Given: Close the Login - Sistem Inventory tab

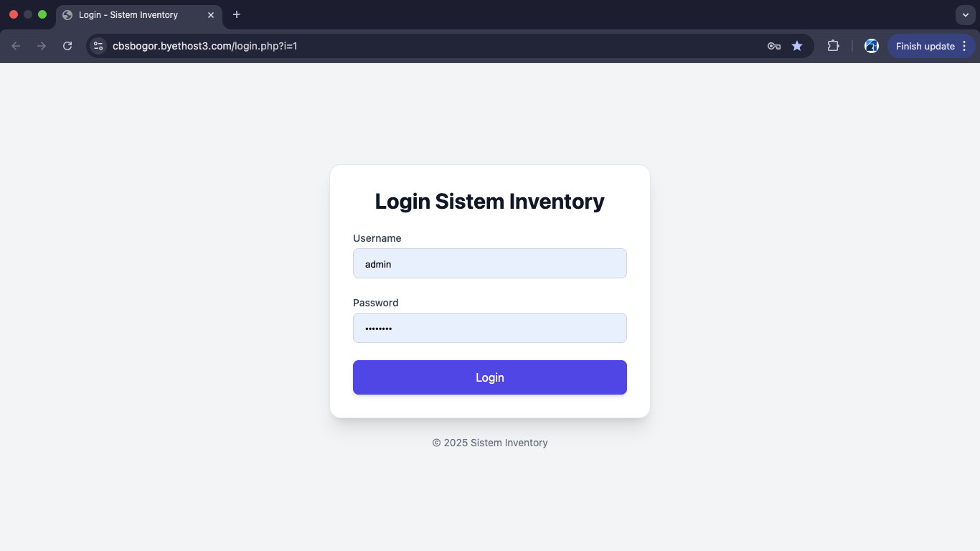Looking at the screenshot, I should 211,15.
